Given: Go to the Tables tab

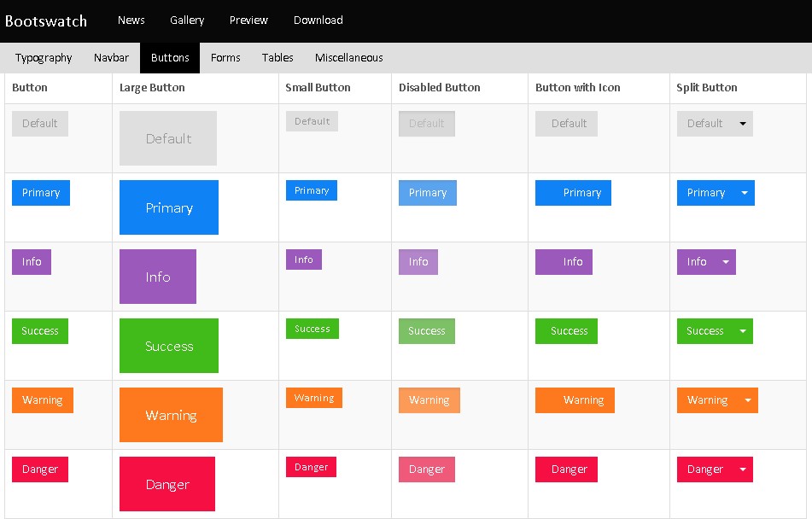Looking at the screenshot, I should coord(277,58).
